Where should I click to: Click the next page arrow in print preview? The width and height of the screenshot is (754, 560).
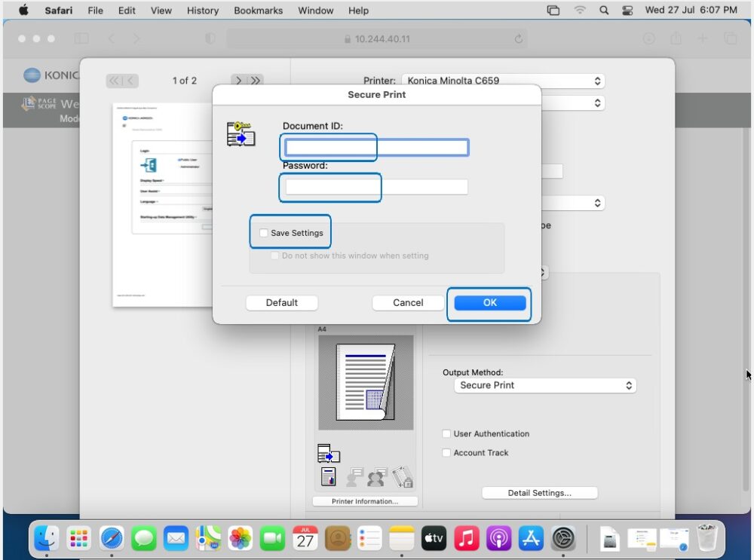pyautogui.click(x=238, y=80)
